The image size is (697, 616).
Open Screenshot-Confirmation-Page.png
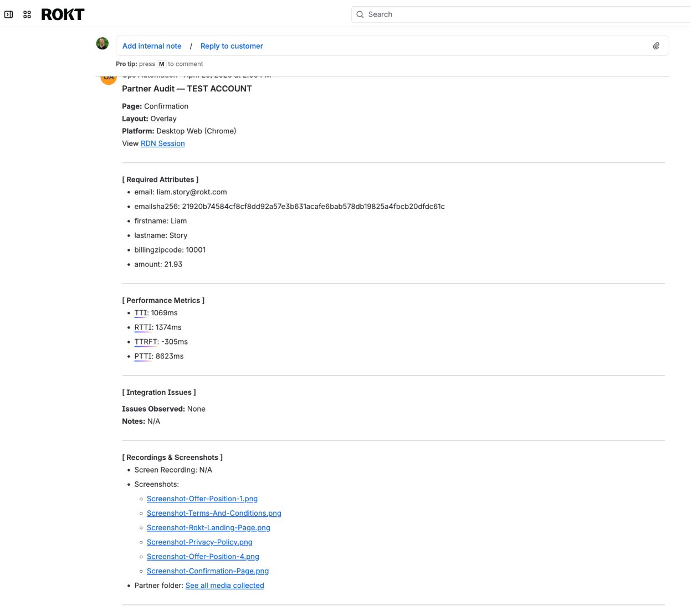pos(208,571)
